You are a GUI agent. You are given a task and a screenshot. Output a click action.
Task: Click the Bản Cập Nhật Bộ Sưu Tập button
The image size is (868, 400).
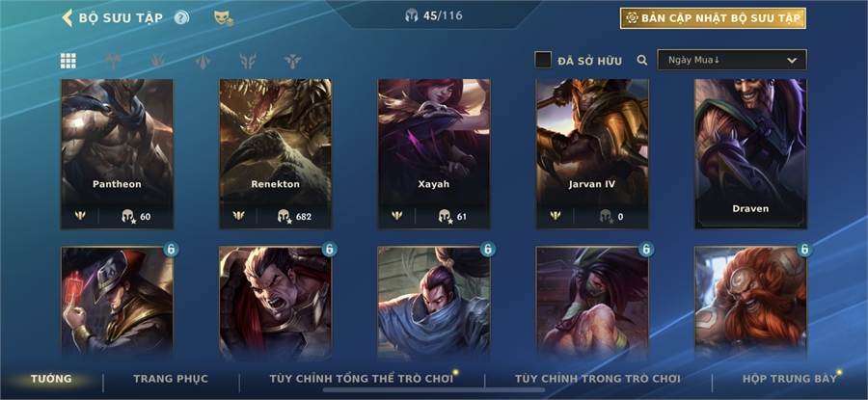713,18
